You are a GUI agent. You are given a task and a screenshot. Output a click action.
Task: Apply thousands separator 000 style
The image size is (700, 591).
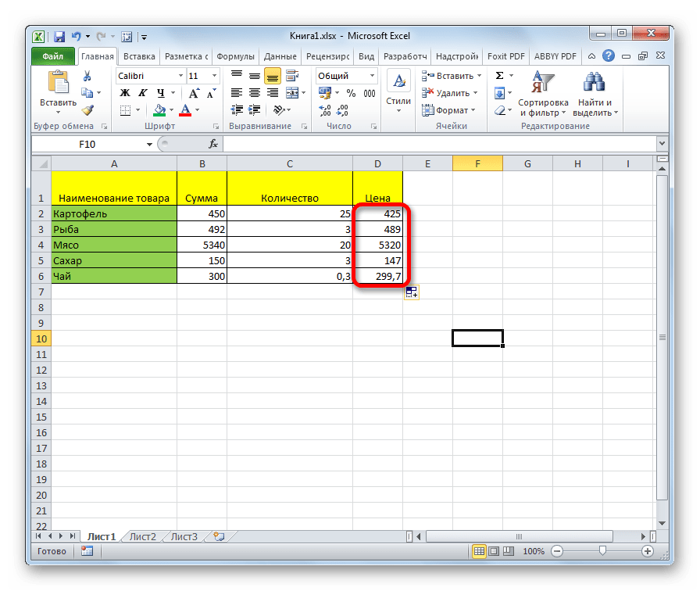coord(370,93)
